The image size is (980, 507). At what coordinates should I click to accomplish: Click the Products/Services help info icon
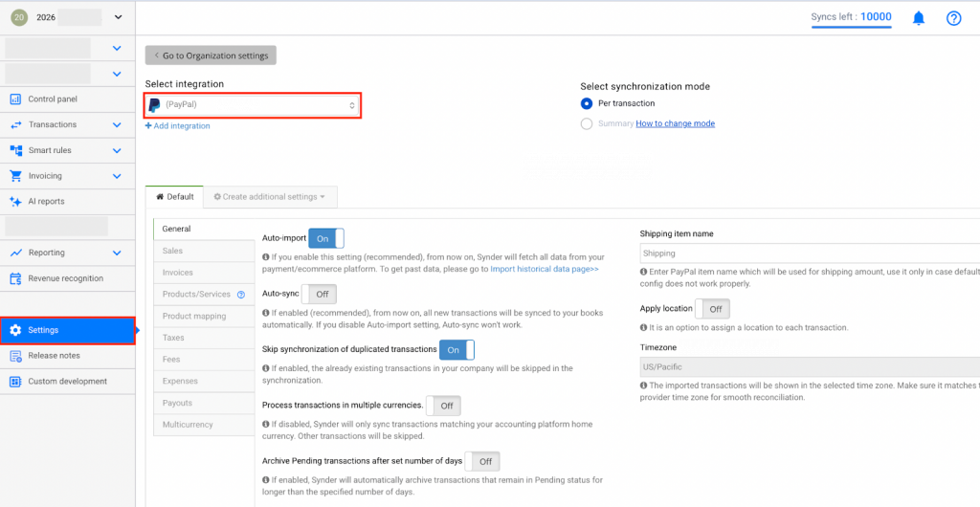coord(241,295)
